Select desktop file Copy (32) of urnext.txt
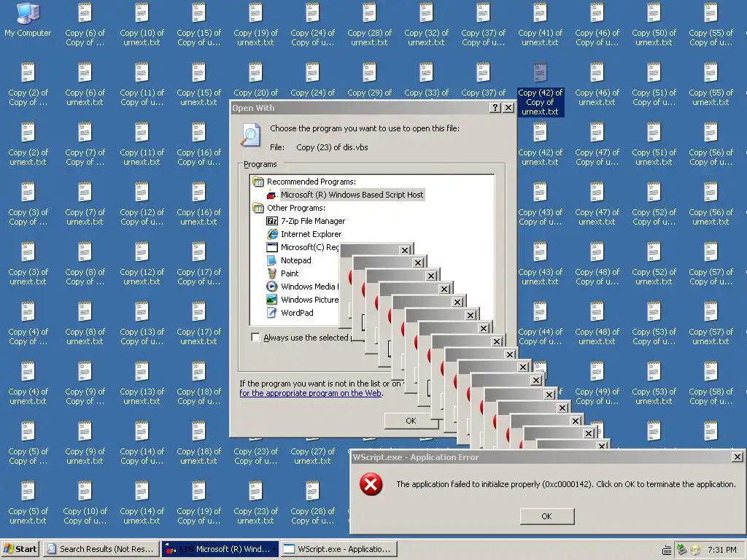The width and height of the screenshot is (747, 560). (x=426, y=25)
